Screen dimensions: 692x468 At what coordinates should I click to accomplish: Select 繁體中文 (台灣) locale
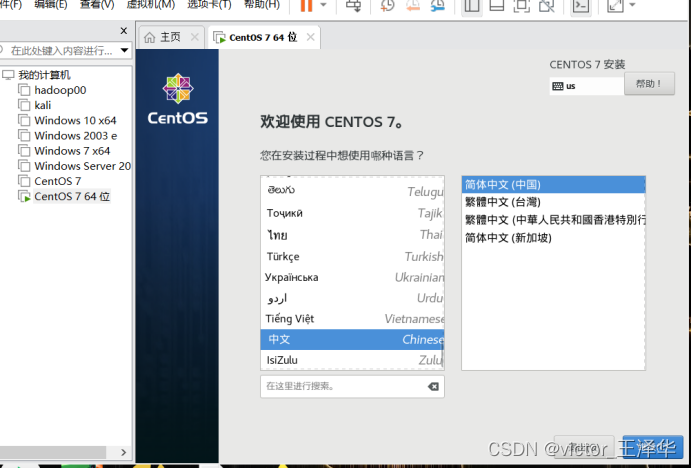(553, 202)
